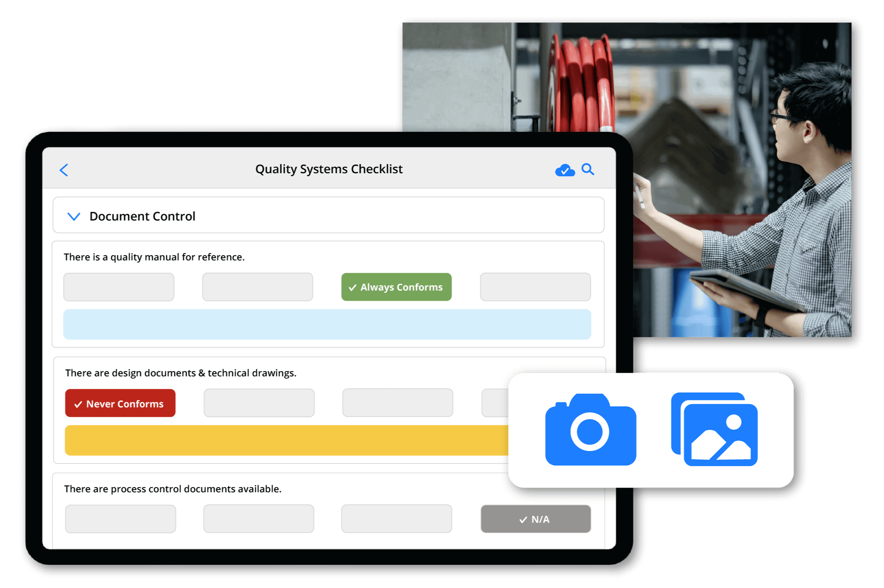
Task: Select the green Always Conforms option
Action: point(396,287)
